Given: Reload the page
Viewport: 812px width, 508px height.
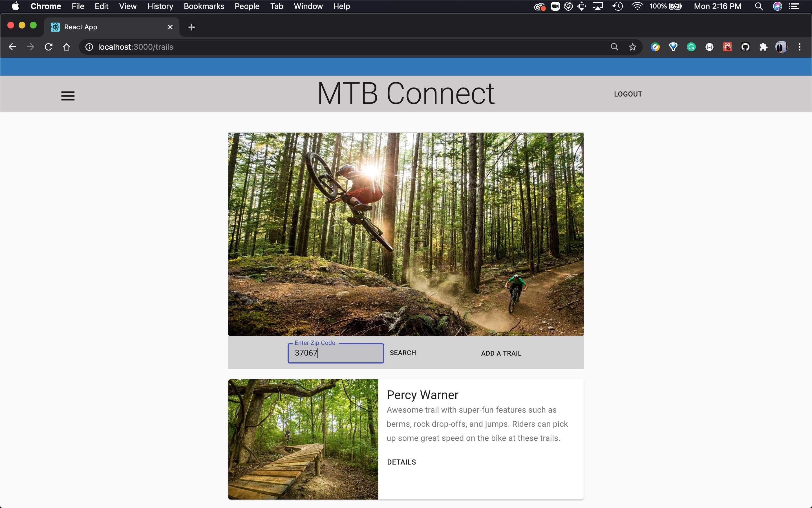Looking at the screenshot, I should 49,47.
